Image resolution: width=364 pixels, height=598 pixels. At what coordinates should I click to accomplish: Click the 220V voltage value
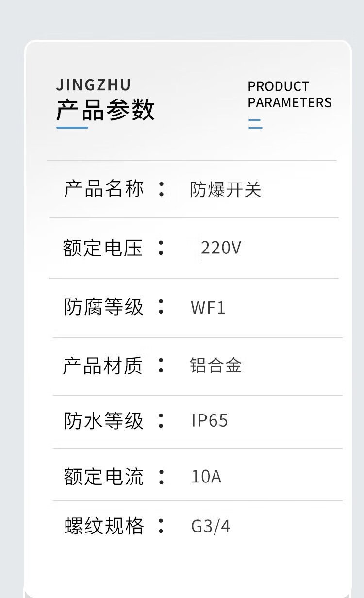point(221,248)
